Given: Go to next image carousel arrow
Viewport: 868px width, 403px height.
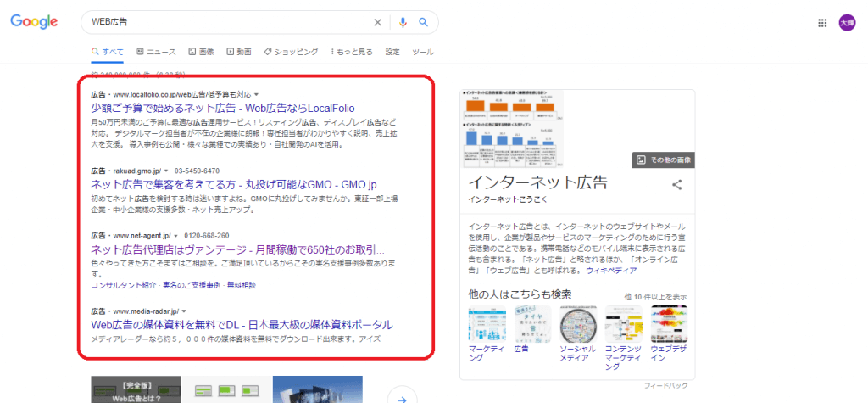Looking at the screenshot, I should (403, 397).
